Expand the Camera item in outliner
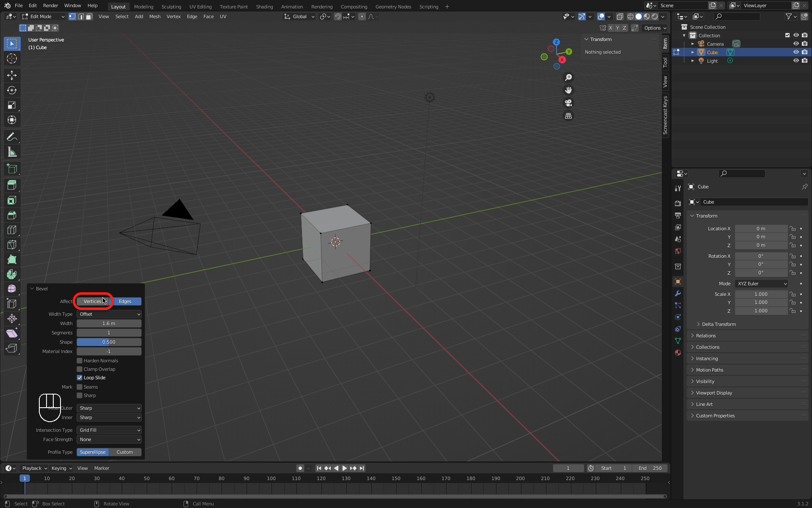This screenshot has height=508, width=812. (x=692, y=44)
